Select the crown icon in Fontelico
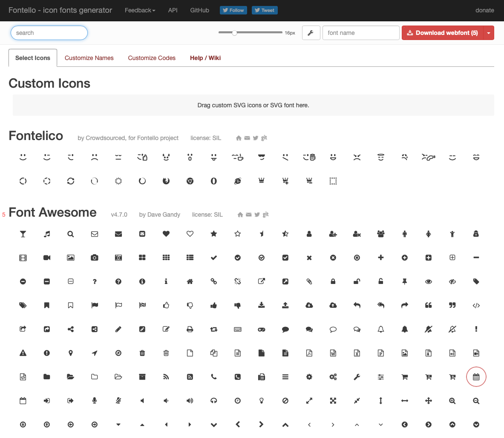The width and height of the screenshot is (504, 438). pos(261,181)
